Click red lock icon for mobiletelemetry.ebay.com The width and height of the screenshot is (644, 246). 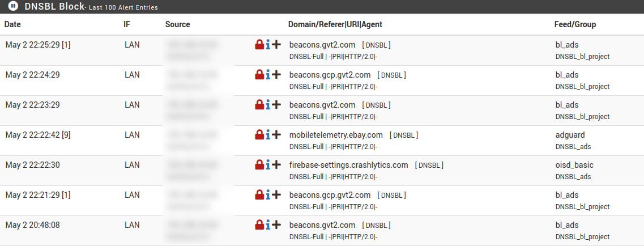(259, 134)
